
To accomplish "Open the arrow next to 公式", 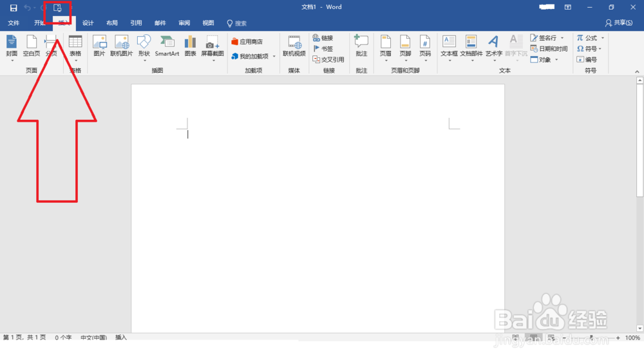I will click(603, 38).
